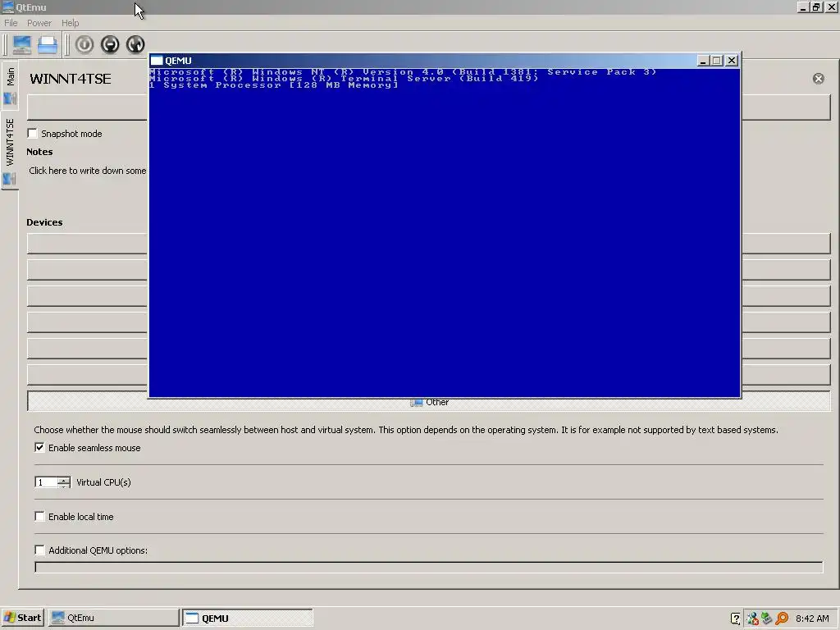Select the QEMU taskbar button
This screenshot has height=630, width=840.
(x=248, y=618)
